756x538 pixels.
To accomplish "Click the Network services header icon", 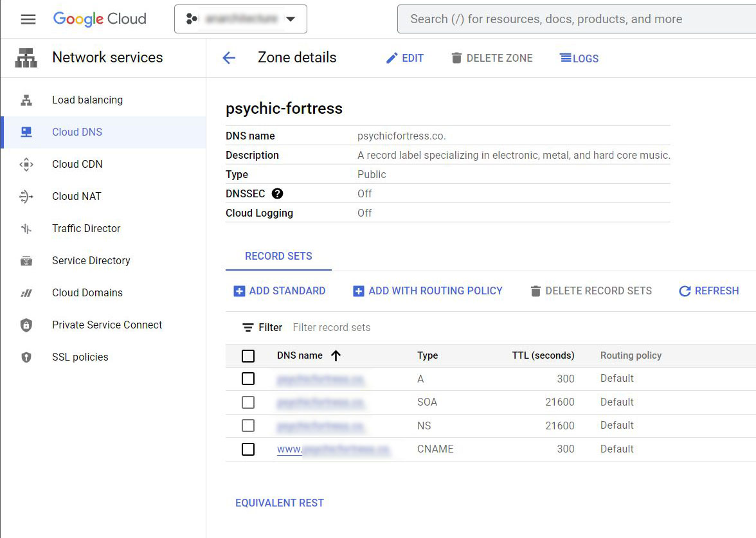I will pos(26,58).
